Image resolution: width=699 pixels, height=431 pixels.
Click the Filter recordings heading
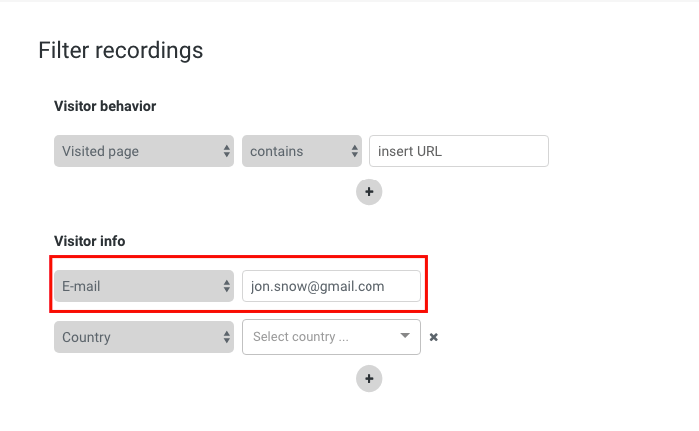[x=120, y=50]
